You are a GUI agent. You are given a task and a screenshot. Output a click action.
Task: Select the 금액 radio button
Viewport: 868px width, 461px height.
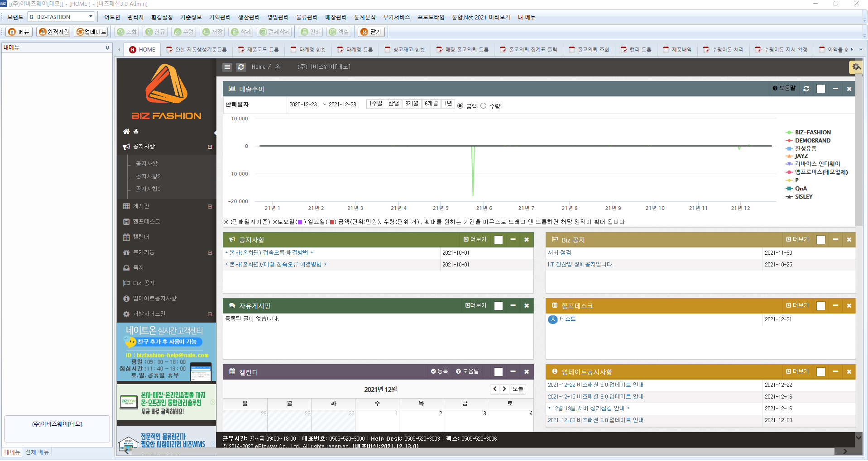(x=460, y=106)
